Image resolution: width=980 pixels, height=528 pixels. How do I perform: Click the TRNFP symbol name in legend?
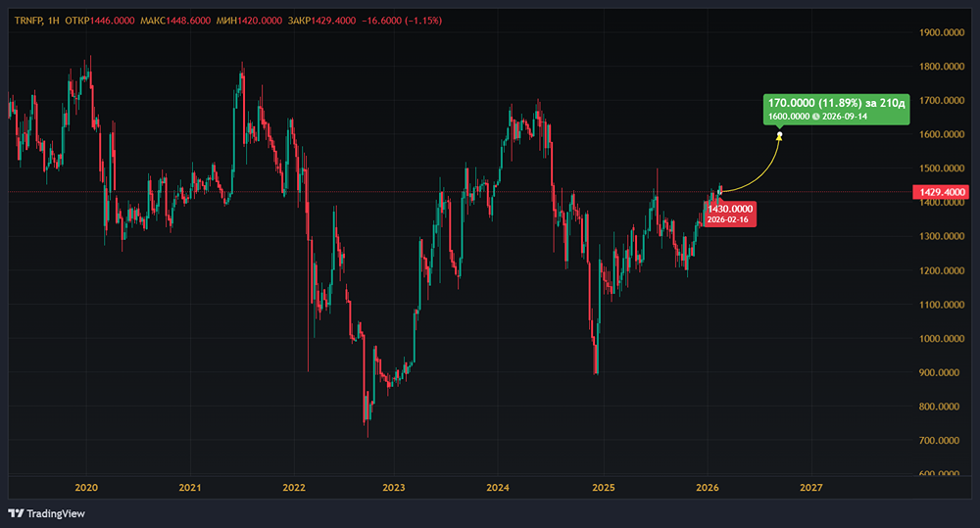coord(27,20)
